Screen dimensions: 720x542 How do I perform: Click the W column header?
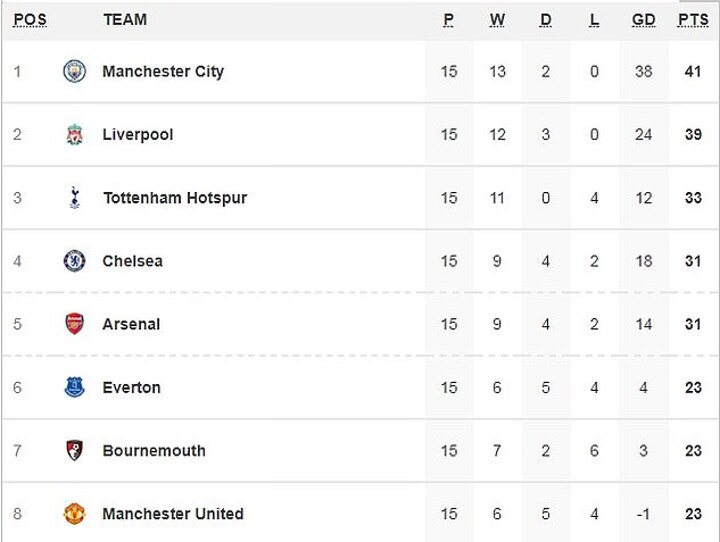(x=497, y=20)
